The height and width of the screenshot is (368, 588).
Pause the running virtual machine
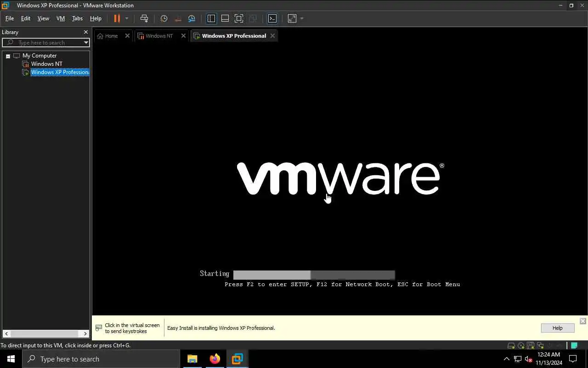[117, 18]
